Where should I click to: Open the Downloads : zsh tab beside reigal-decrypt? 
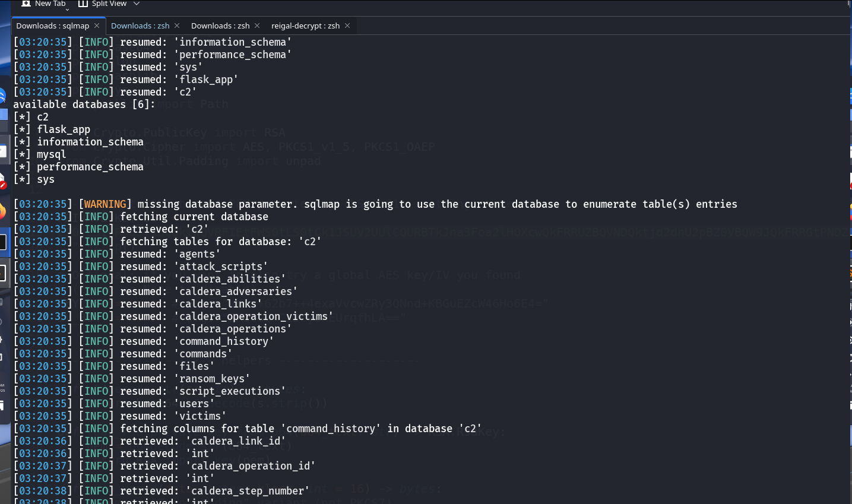pyautogui.click(x=220, y=26)
